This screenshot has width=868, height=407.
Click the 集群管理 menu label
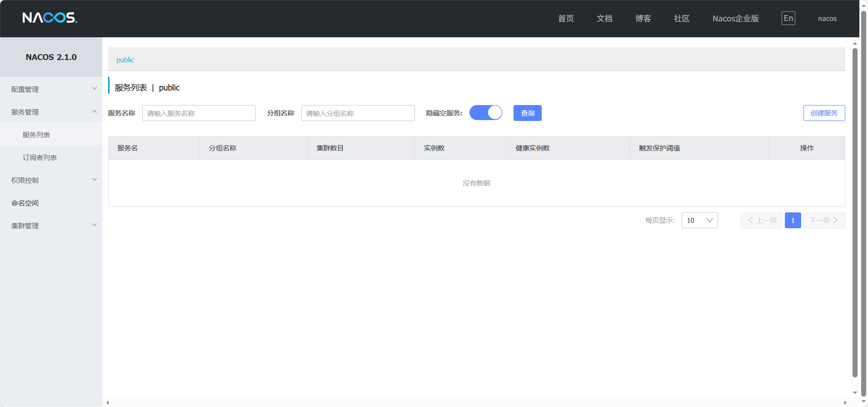click(25, 226)
